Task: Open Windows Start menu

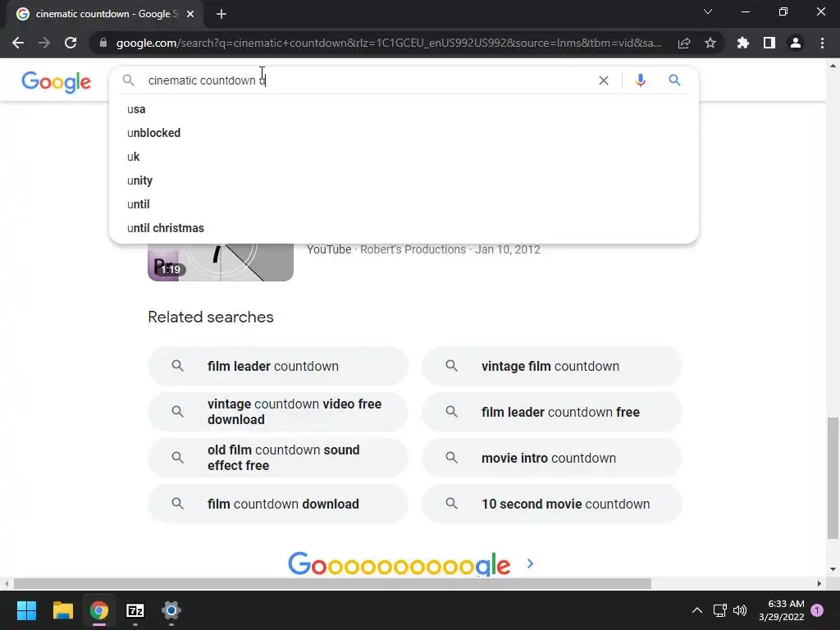Action: point(26,610)
